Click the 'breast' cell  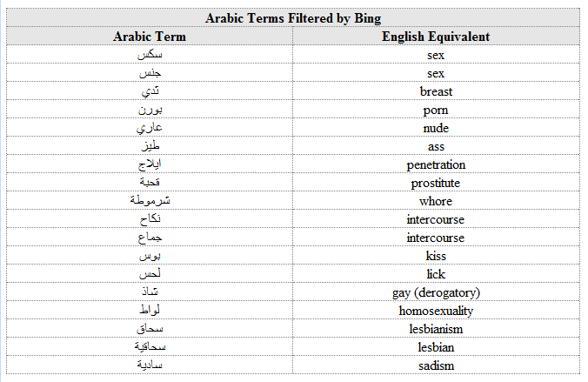[436, 91]
